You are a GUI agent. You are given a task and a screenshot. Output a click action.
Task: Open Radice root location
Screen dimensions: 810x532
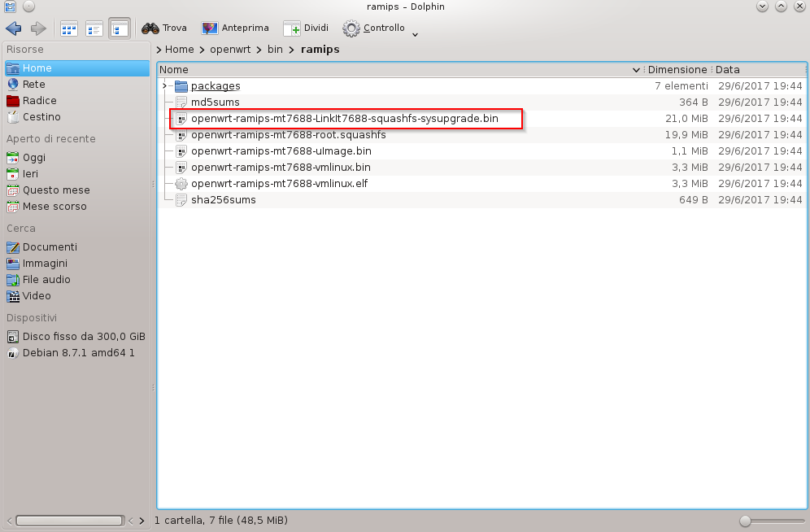pyautogui.click(x=39, y=100)
